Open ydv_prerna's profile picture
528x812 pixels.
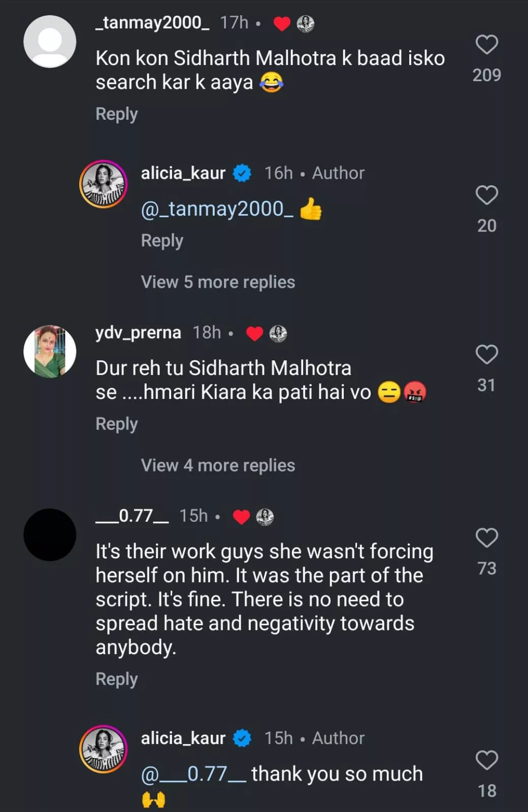coord(50,351)
